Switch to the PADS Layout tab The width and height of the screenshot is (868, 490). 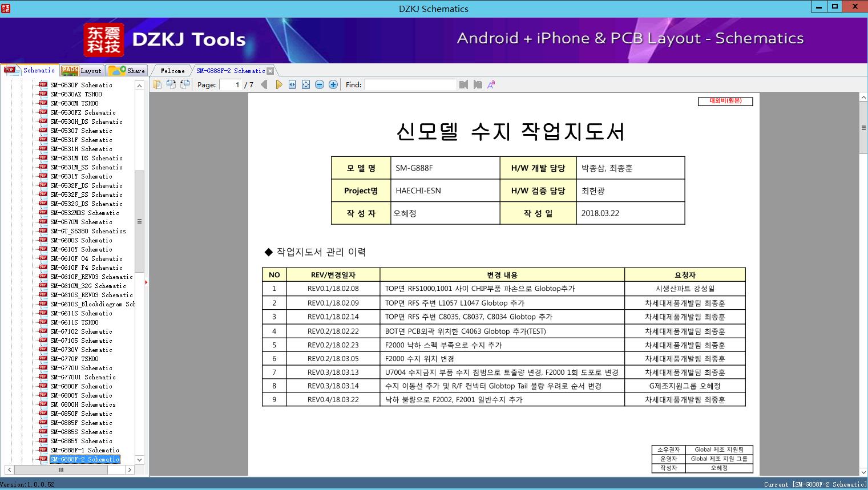(82, 71)
